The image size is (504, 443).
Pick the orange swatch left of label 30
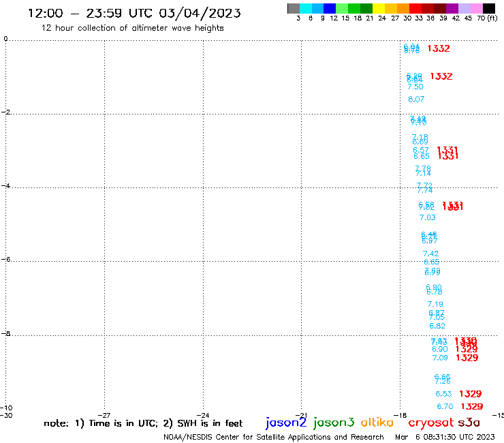click(x=403, y=8)
